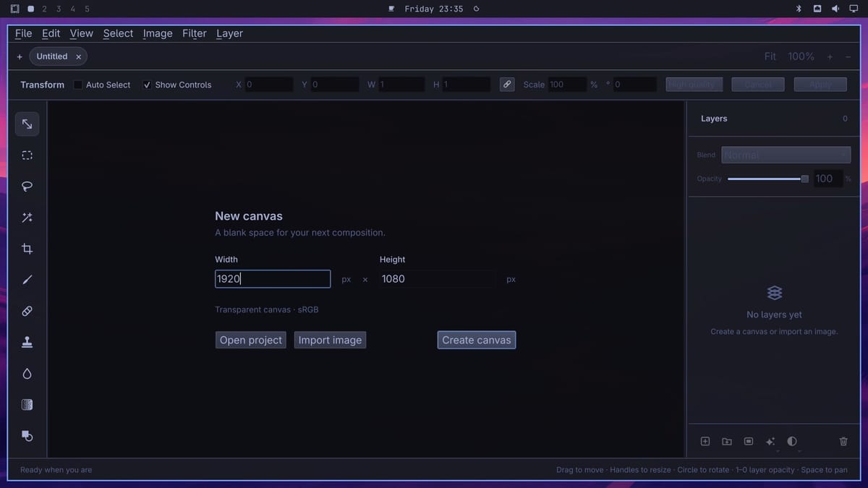The width and height of the screenshot is (868, 488).
Task: Click the "Transparent canvas · sRGB" text
Action: coord(267,309)
